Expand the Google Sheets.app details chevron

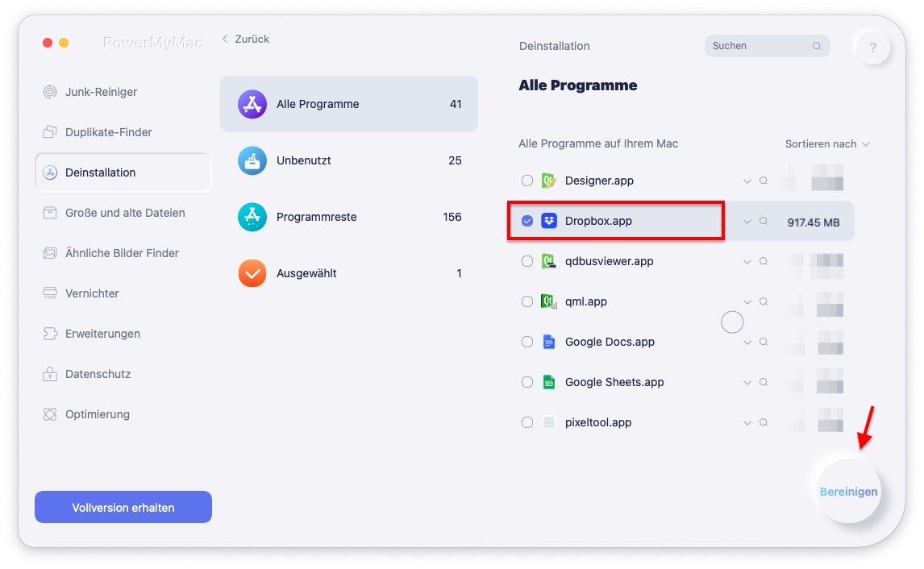click(747, 383)
